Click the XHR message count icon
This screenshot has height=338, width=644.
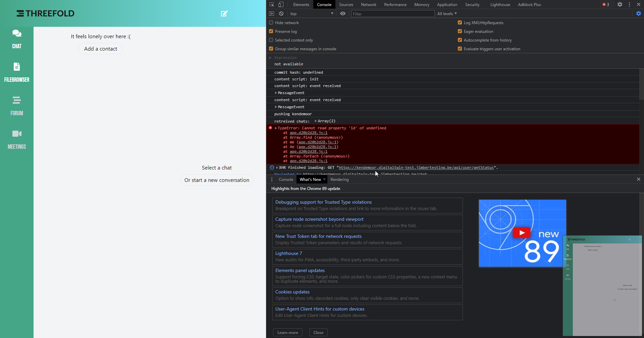272,167
